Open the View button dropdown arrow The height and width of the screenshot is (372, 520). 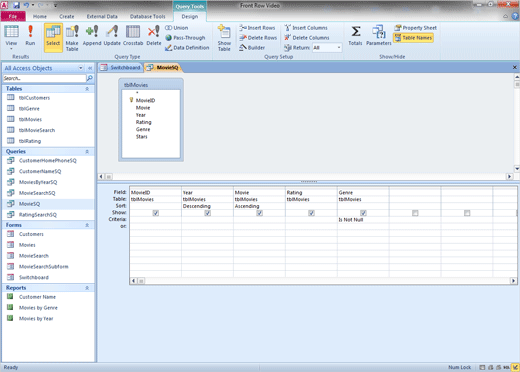(x=11, y=48)
